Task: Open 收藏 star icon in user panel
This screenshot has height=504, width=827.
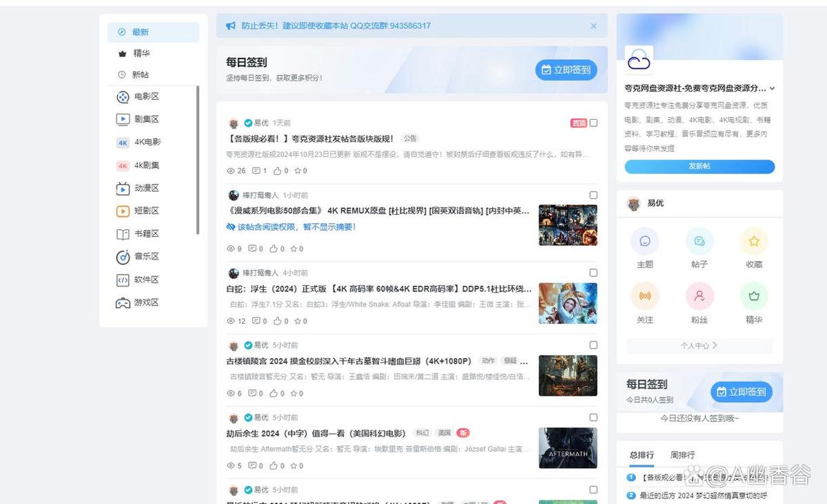Action: (754, 242)
